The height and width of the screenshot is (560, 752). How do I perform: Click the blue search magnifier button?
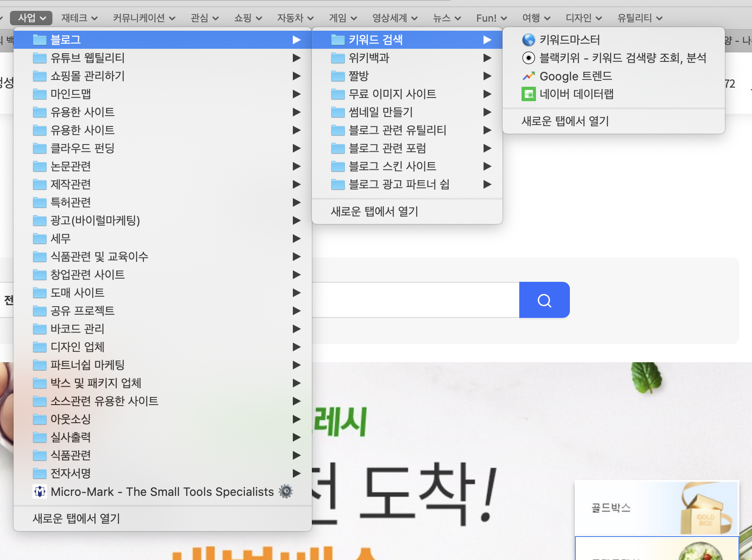click(545, 300)
